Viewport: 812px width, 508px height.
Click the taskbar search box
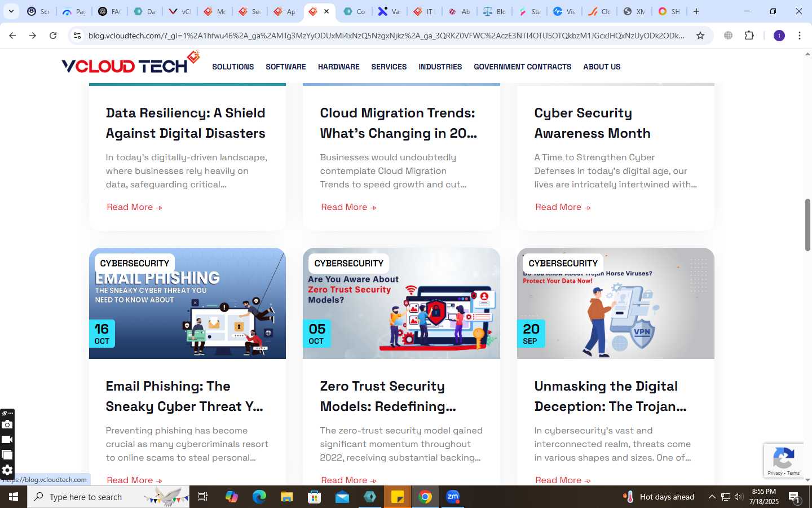pos(108,497)
